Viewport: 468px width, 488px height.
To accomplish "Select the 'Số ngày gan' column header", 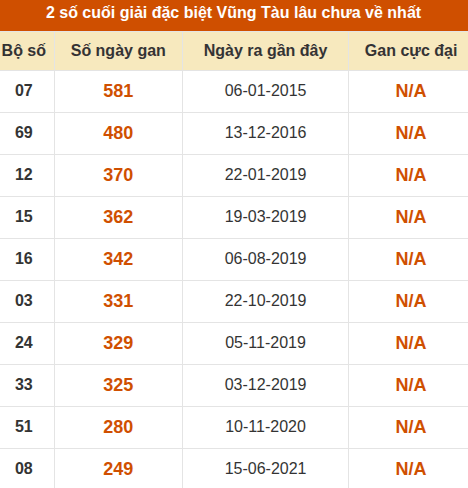I will coord(118,51).
